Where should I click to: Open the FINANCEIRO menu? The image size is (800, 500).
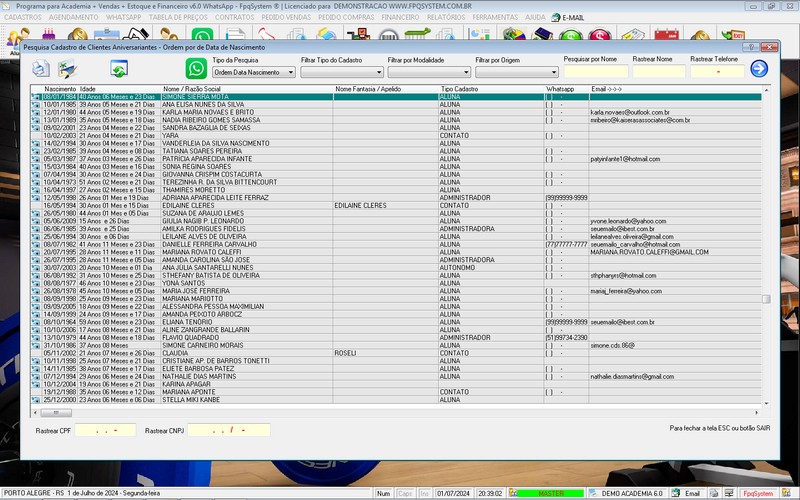pyautogui.click(x=400, y=17)
